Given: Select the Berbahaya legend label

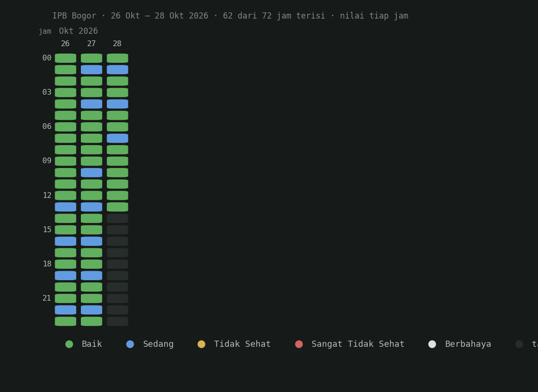Looking at the screenshot, I should (468, 344).
